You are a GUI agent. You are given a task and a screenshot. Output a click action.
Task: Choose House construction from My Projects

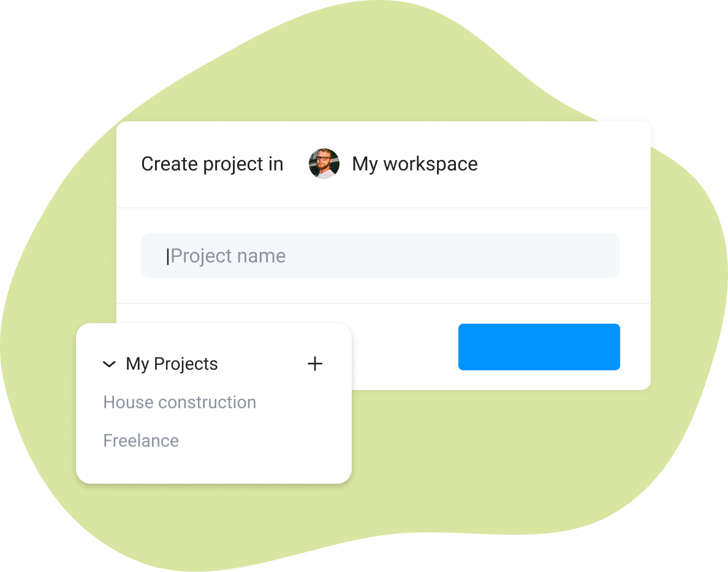tap(180, 402)
